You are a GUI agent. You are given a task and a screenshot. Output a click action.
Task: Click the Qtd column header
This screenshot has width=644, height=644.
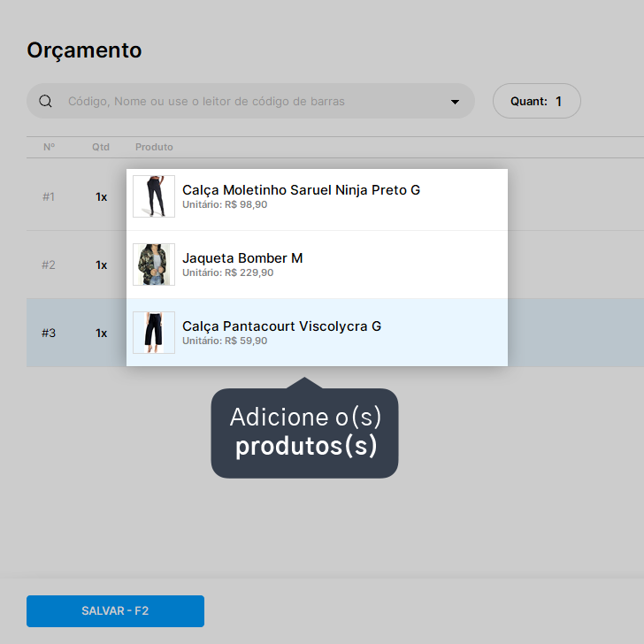click(101, 147)
